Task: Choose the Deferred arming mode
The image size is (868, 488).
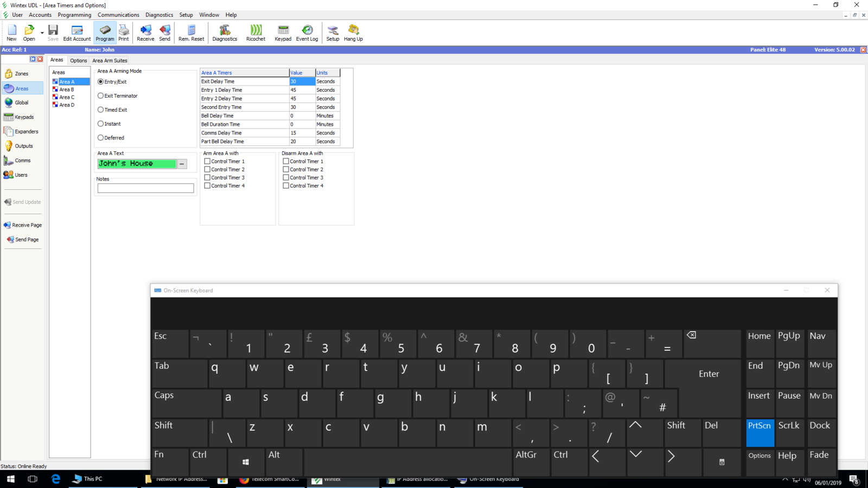Action: [x=101, y=138]
